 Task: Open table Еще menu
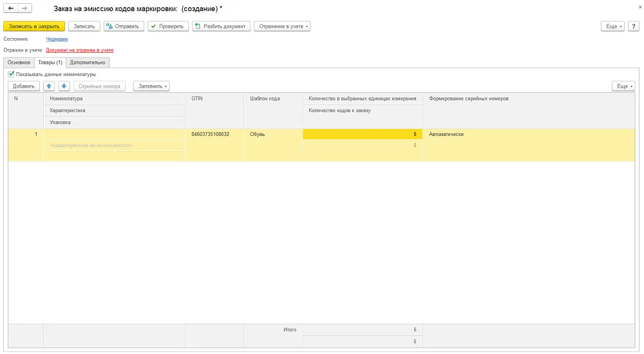(623, 86)
